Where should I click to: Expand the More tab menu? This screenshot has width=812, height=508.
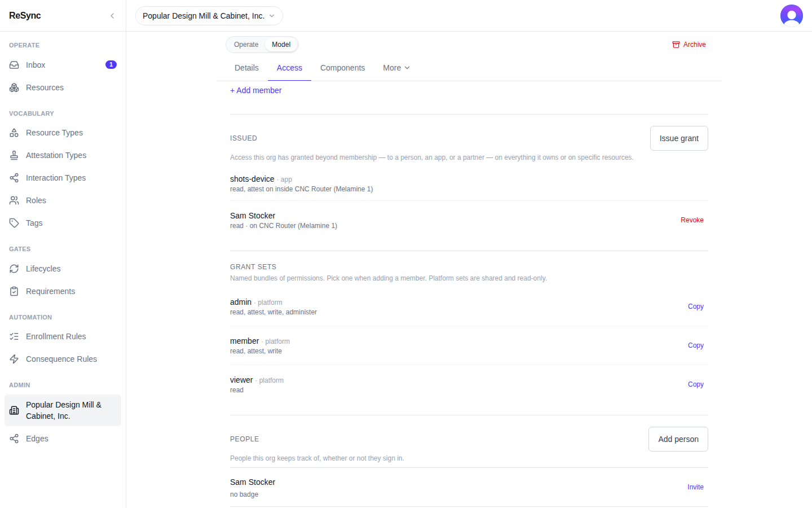coord(396,68)
